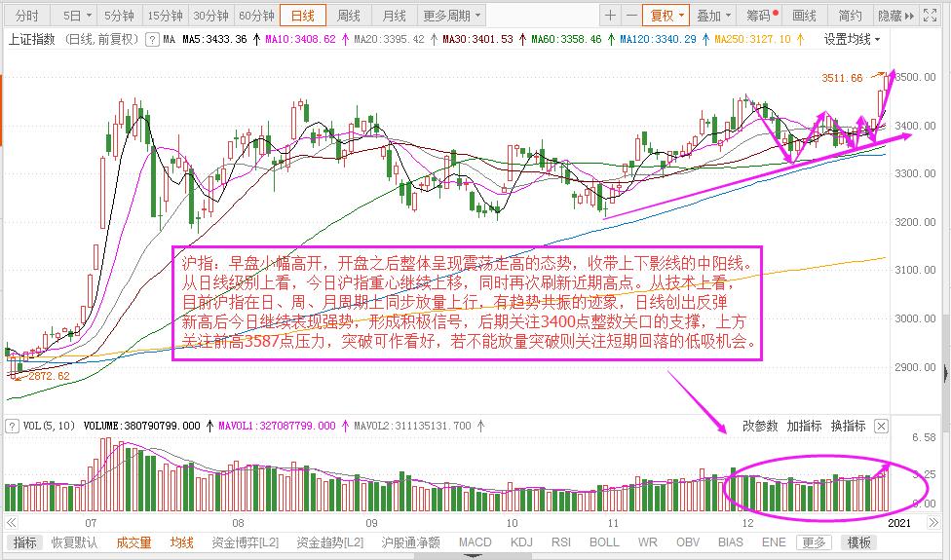
Task: Open 复权 adjustment dropdown
Action: point(666,16)
